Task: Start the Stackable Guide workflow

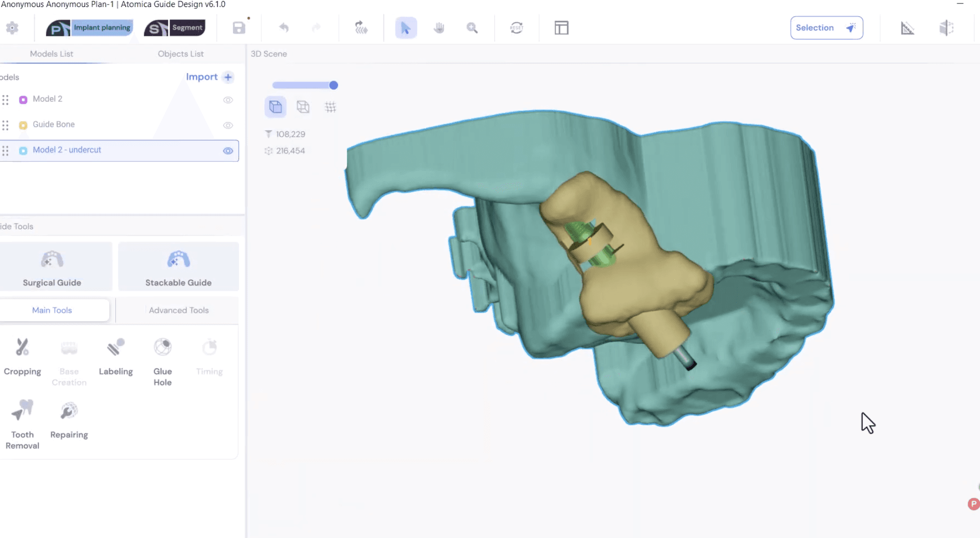Action: click(178, 267)
